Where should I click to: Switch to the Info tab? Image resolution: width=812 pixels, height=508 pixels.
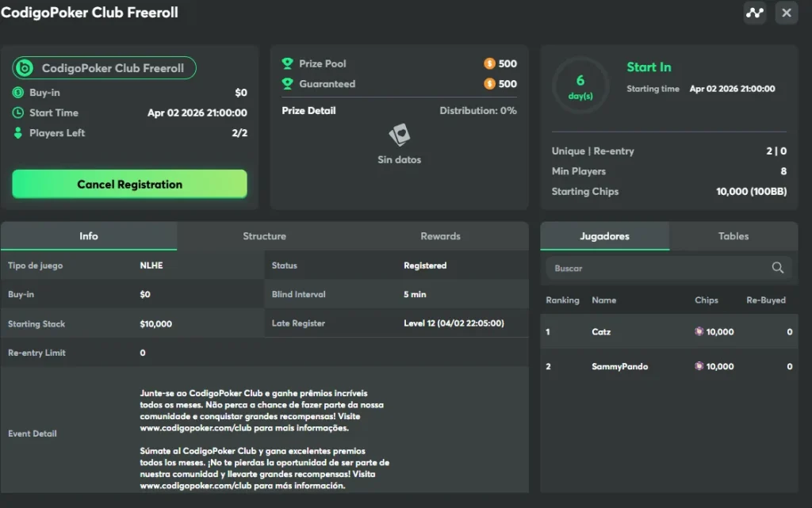click(x=89, y=236)
